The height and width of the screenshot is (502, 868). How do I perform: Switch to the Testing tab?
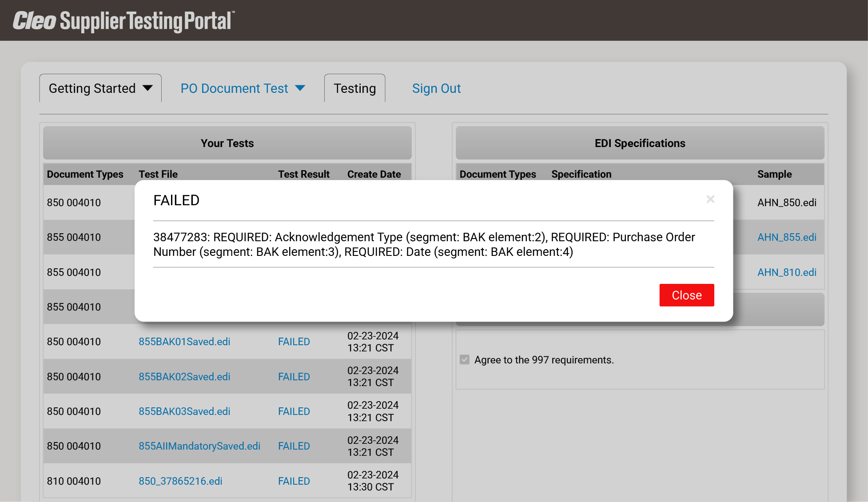(x=354, y=88)
